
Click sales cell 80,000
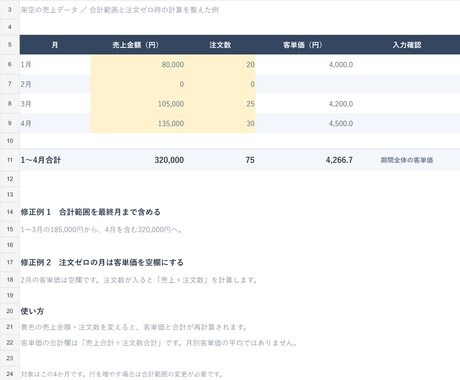click(x=137, y=64)
